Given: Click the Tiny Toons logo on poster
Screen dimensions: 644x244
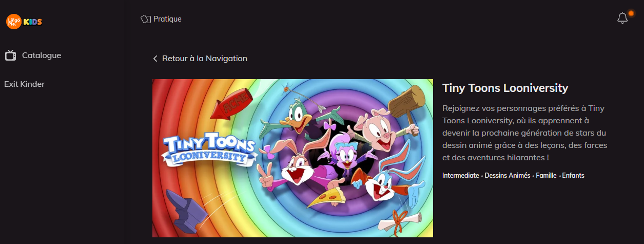Looking at the screenshot, I should [x=209, y=151].
